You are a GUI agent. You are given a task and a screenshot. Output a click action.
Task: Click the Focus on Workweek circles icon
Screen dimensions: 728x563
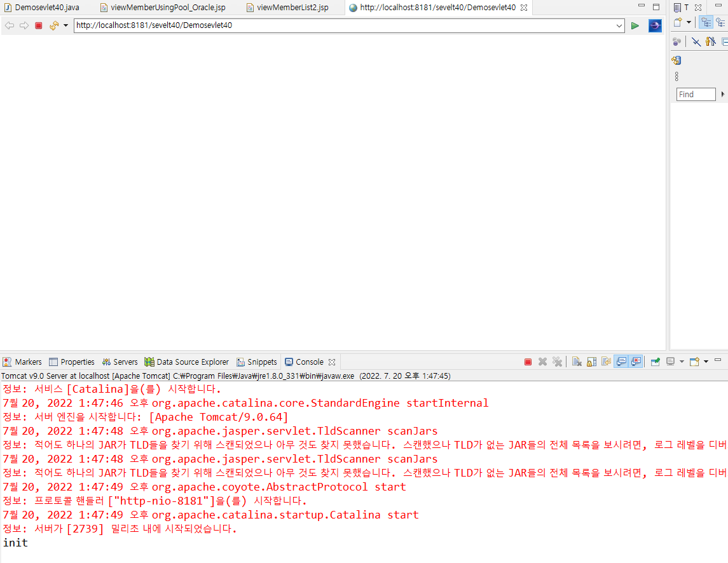click(677, 42)
